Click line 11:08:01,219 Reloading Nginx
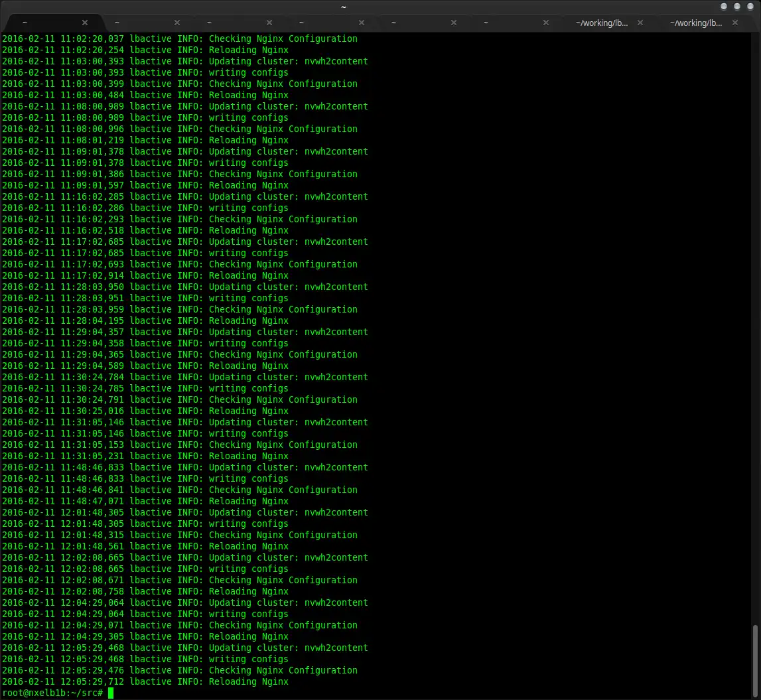 (x=145, y=140)
